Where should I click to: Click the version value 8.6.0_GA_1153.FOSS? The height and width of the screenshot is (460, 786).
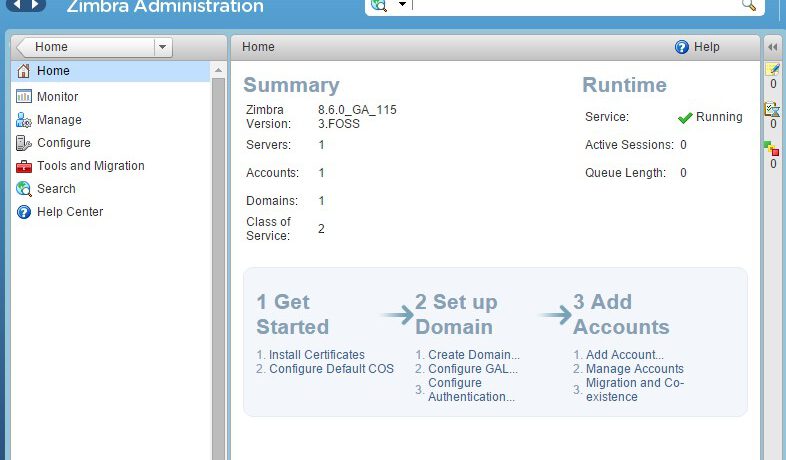pyautogui.click(x=357, y=117)
